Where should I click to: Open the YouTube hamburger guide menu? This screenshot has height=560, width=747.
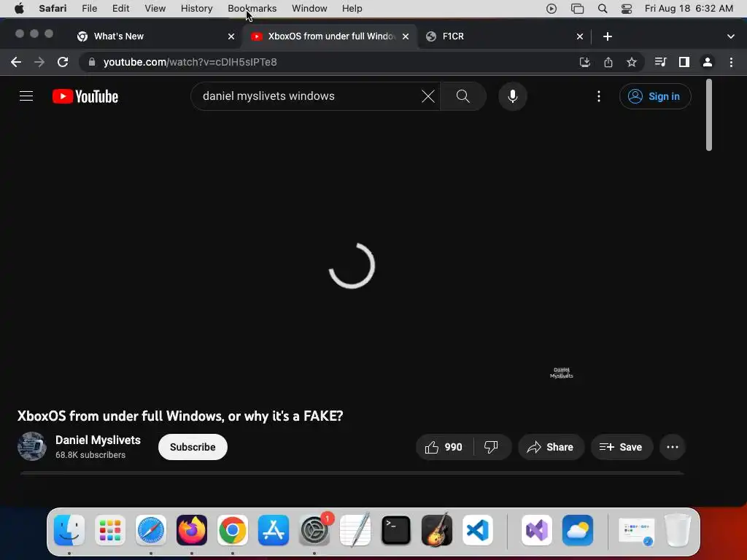(x=26, y=96)
